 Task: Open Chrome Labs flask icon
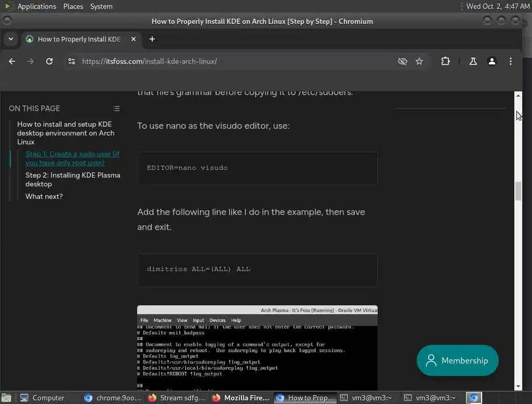(x=473, y=61)
